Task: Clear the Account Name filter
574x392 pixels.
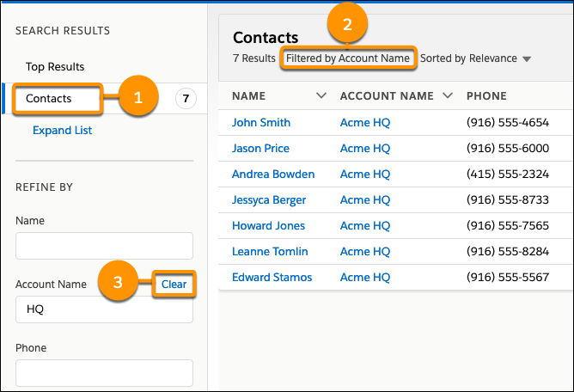Action: click(x=174, y=284)
